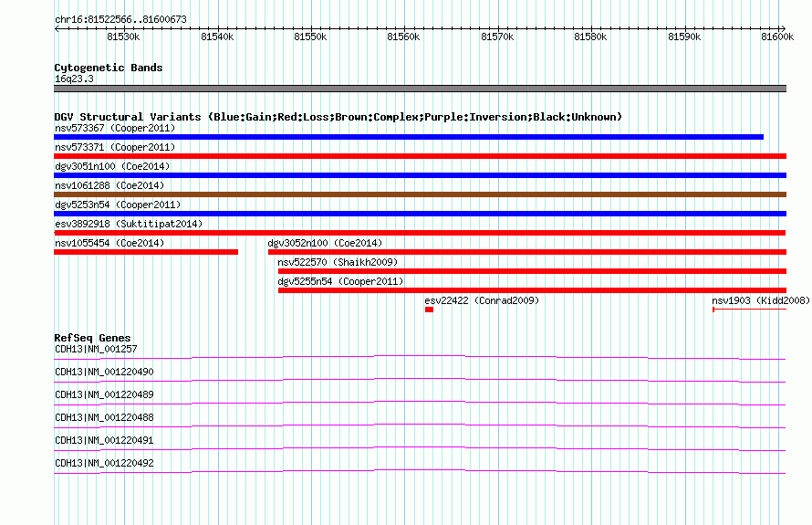
Task: Click the 81540k ruler tick label
Action: (x=217, y=37)
